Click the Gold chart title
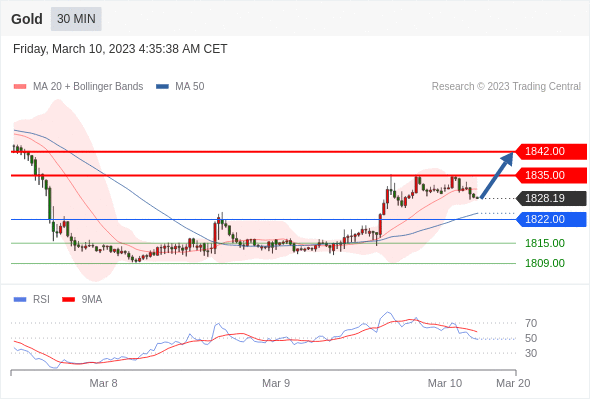Viewport: 590px width, 400px height. click(27, 19)
